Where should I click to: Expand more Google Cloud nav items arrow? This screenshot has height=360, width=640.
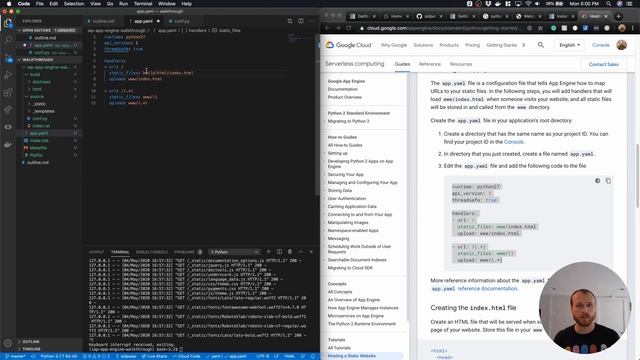524,45
